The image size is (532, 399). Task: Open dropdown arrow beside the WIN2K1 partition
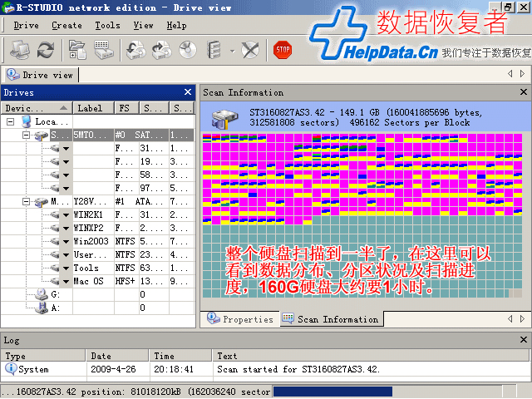coord(66,215)
